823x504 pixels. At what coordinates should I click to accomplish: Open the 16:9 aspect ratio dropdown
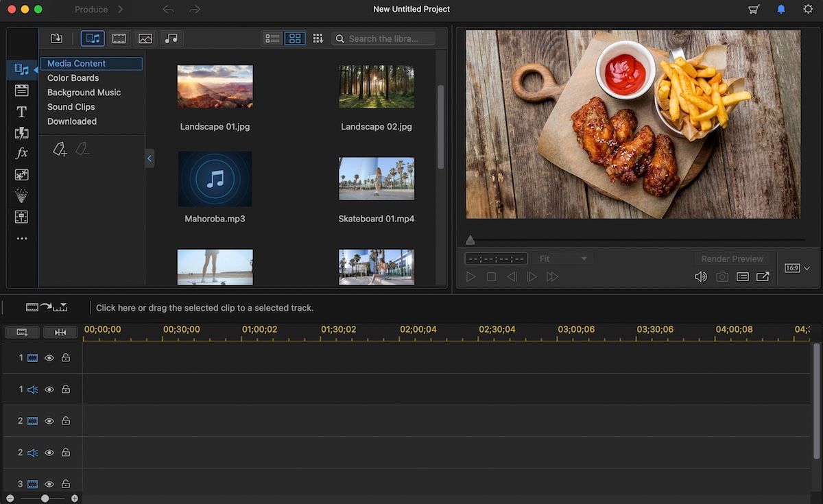[x=798, y=268]
